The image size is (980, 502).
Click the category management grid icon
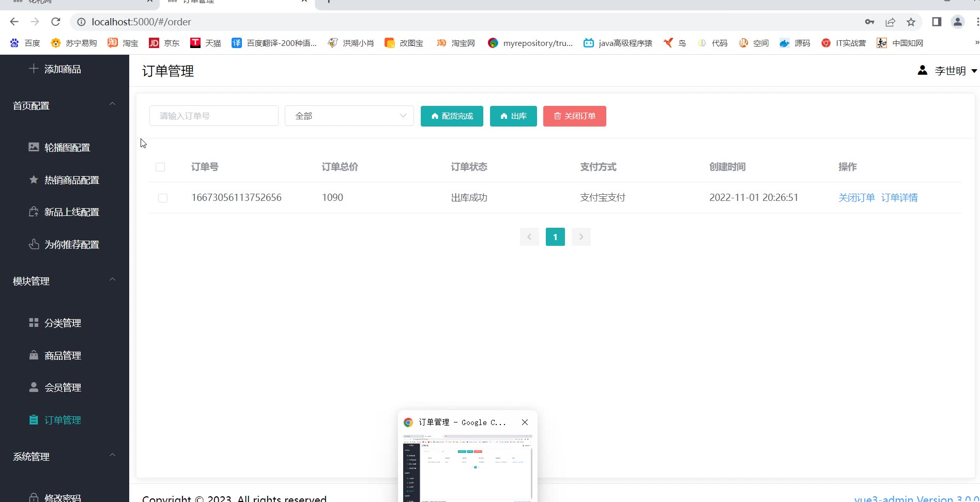pos(34,323)
